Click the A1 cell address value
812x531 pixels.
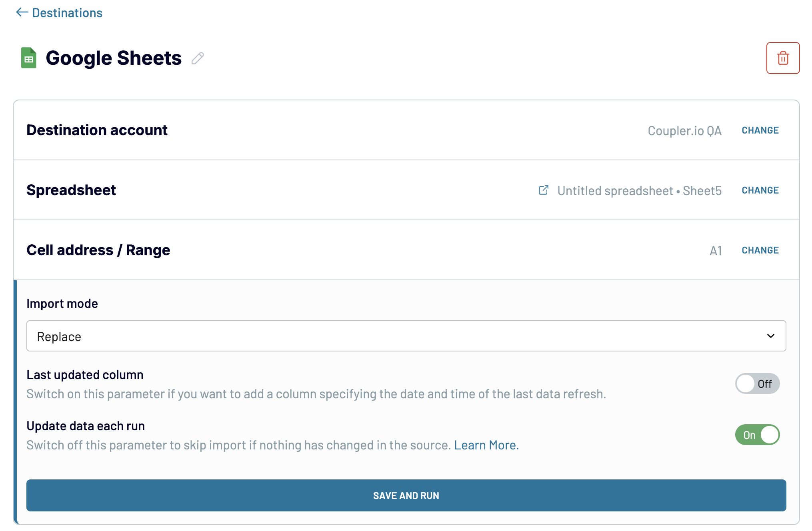[716, 251]
